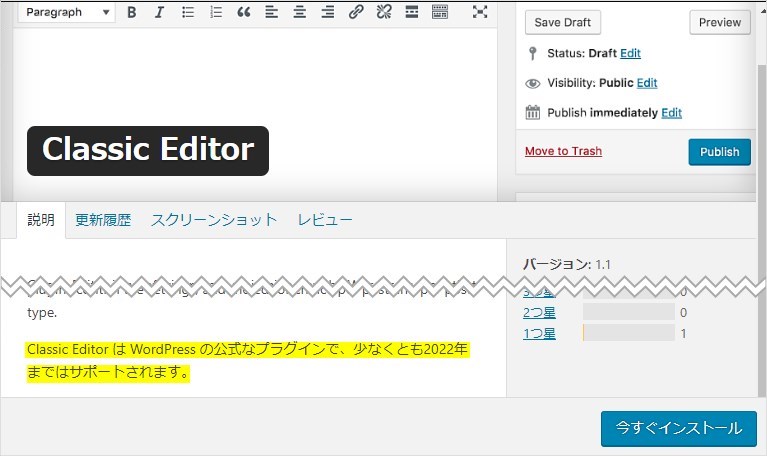Insert Read More tag
Screen dimensions: 767x456
pos(412,12)
